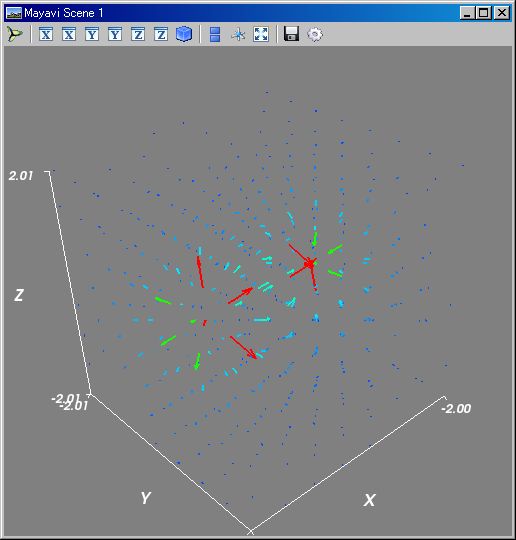Click the Z axis label in scene

19,295
